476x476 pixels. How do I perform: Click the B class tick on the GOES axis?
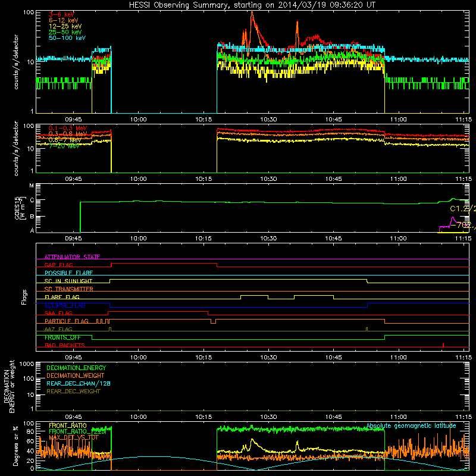point(32,217)
